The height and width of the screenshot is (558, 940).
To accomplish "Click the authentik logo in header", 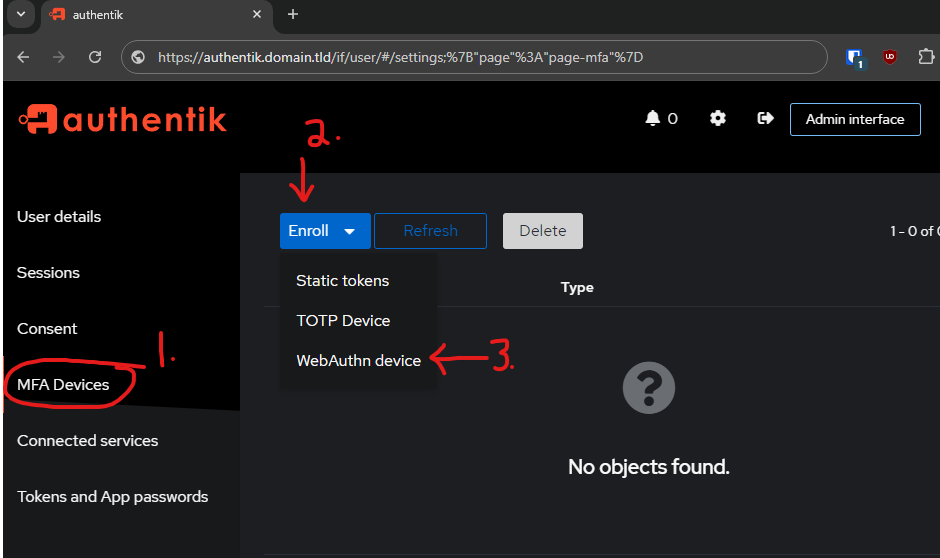I will (123, 119).
